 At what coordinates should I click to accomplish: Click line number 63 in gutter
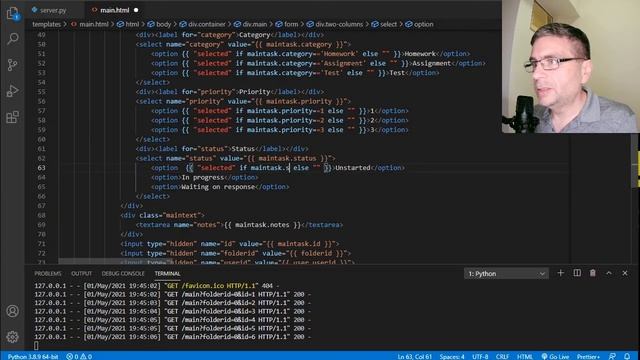[41, 168]
